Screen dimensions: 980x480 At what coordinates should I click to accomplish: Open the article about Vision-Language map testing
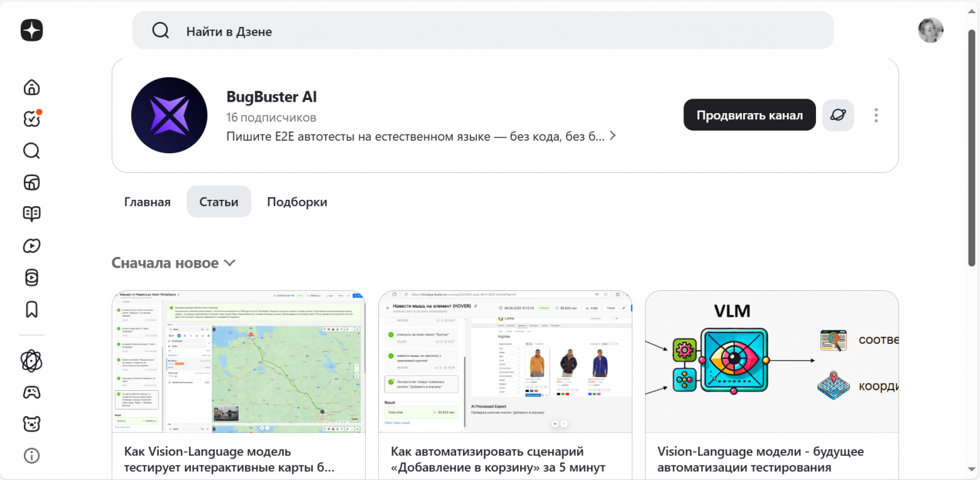pos(239,377)
